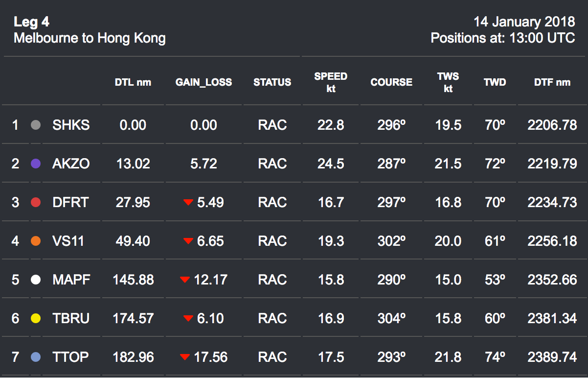Select the SHKS team name
This screenshot has height=378, width=588.
point(71,125)
